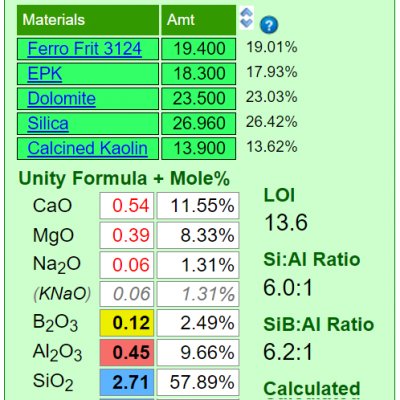Click the up arrow sort icon
Image resolution: width=400 pixels, height=400 pixels.
(247, 12)
